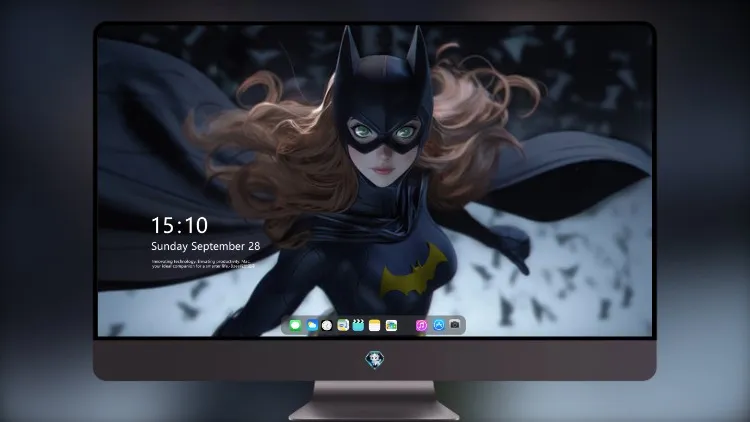Image resolution: width=750 pixels, height=422 pixels.
Task: Open the Maps app in dock
Action: pyautogui.click(x=343, y=325)
